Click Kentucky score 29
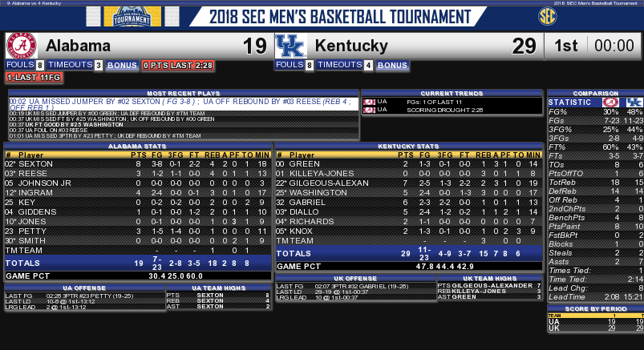644x350 pixels. coord(524,46)
